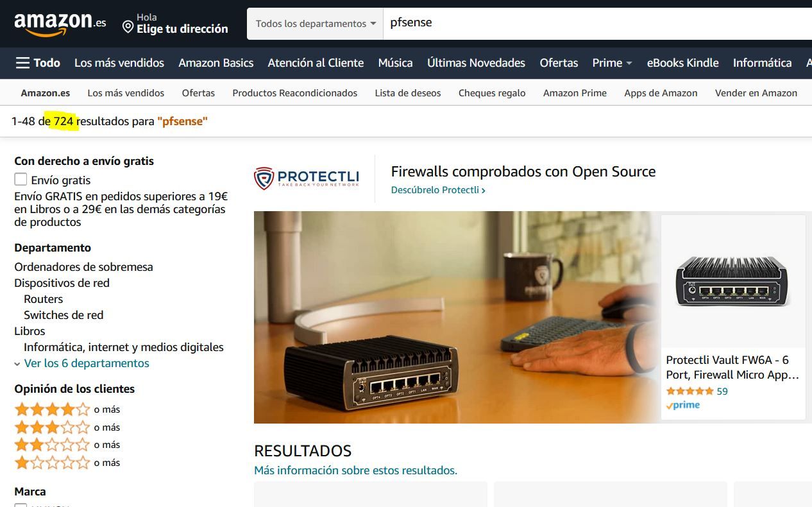
Task: Click the pfsense search input field
Action: pos(597,24)
